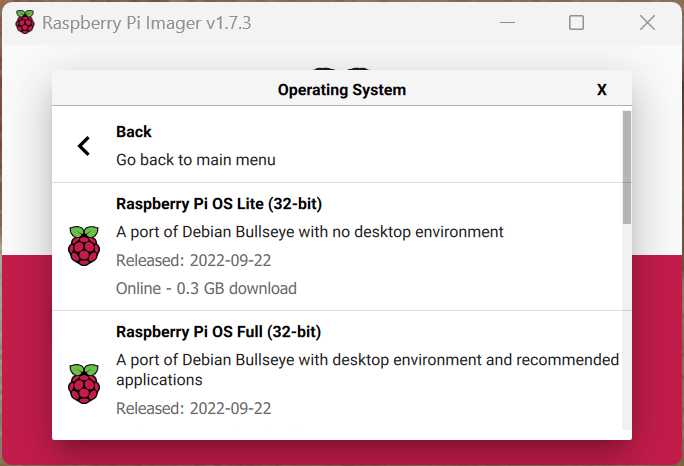This screenshot has width=684, height=466.
Task: Close the Raspberry Pi Imager window
Action: (647, 22)
